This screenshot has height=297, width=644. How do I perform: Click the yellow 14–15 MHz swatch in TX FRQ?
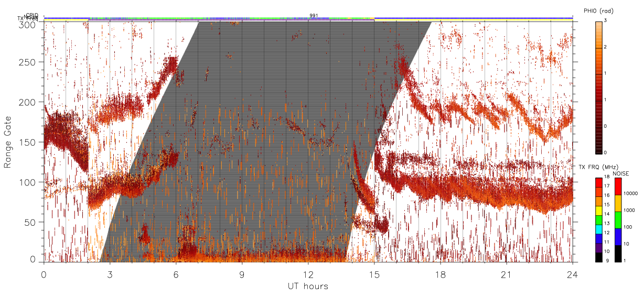click(599, 211)
